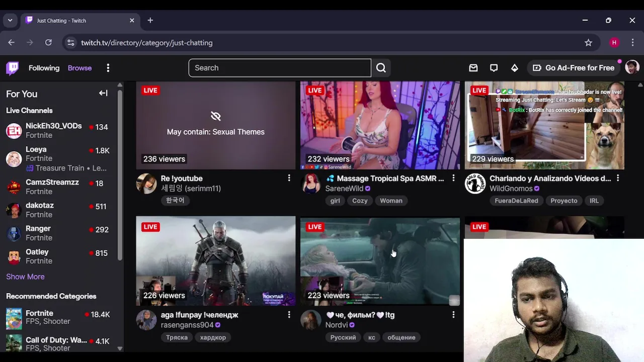Go back with the browser arrow

(11, 43)
